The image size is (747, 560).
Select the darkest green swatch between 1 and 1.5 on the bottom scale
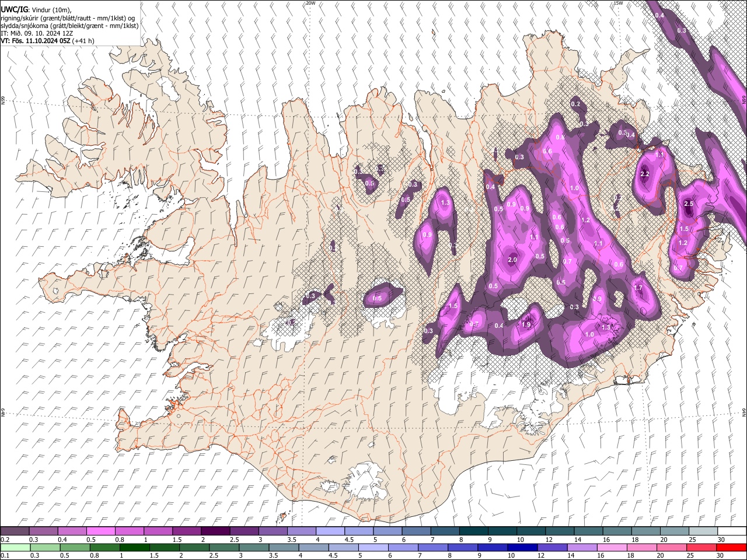(135, 547)
